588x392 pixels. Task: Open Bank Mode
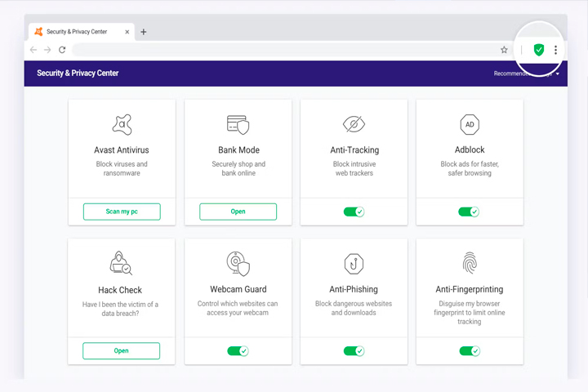(x=238, y=212)
